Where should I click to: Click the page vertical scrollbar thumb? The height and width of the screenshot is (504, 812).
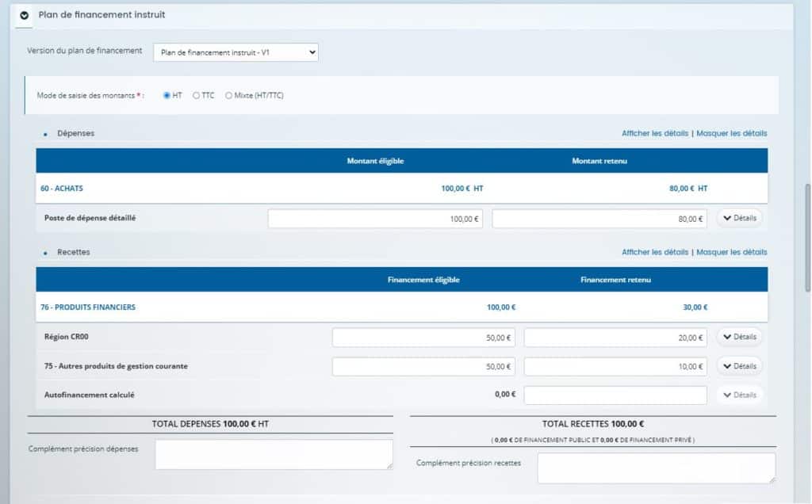click(x=807, y=238)
